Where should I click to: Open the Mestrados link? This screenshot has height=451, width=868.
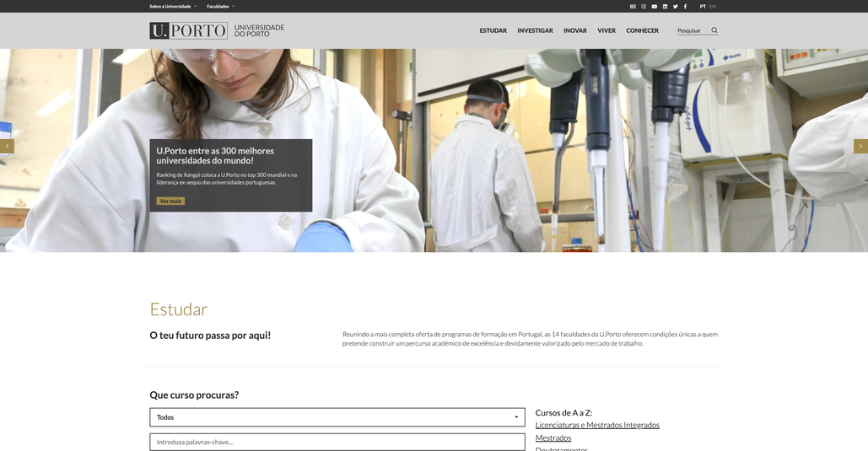coord(553,438)
